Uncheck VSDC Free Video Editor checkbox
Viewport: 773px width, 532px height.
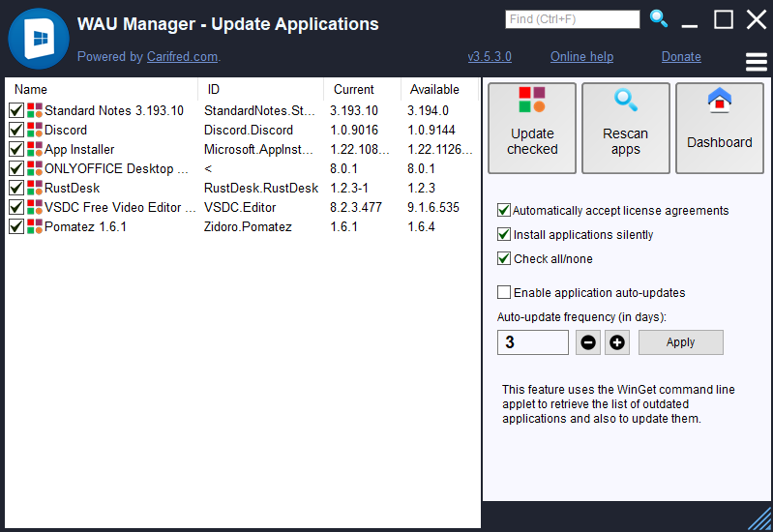(16, 207)
